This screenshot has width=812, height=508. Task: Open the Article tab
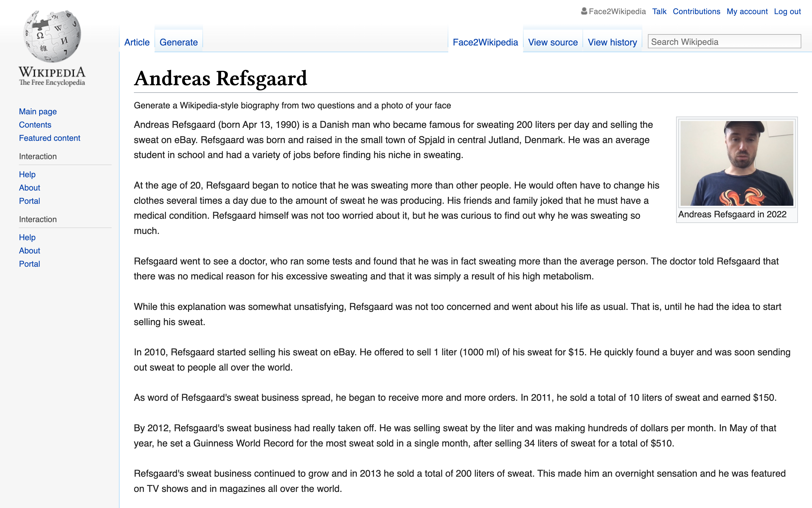coord(137,42)
